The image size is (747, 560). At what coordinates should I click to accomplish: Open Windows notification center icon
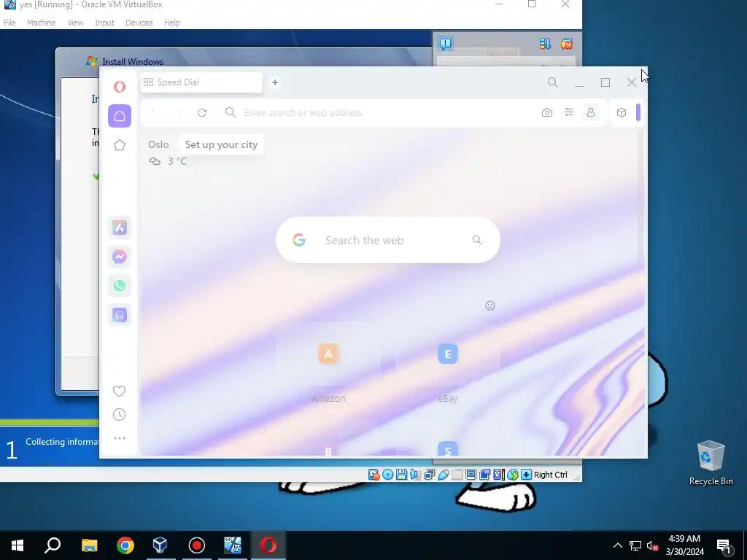(x=724, y=547)
